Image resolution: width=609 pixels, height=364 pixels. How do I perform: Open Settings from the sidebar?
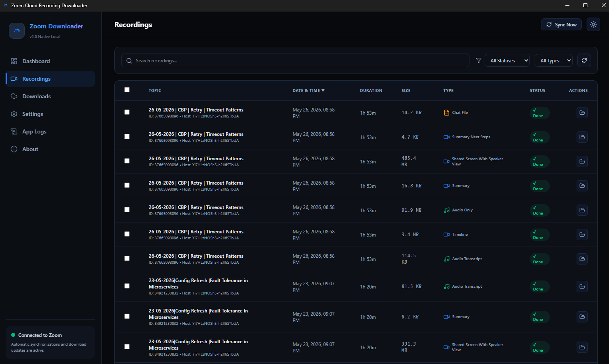(50, 114)
